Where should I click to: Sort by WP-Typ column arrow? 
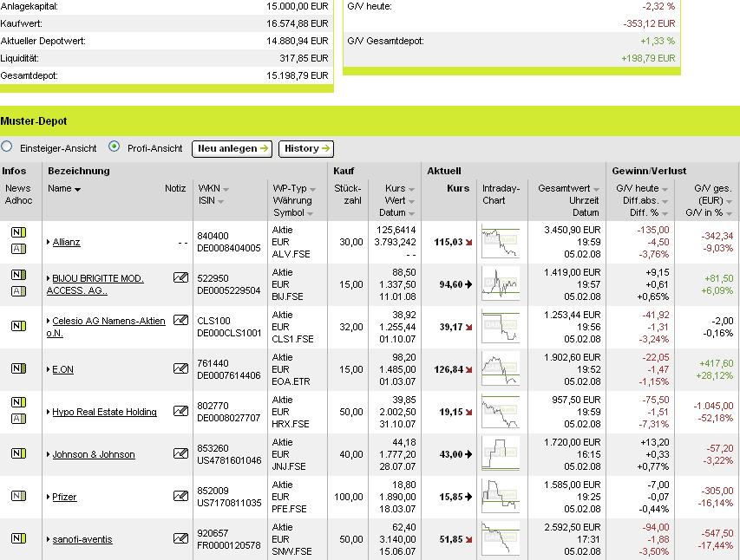pyautogui.click(x=312, y=189)
